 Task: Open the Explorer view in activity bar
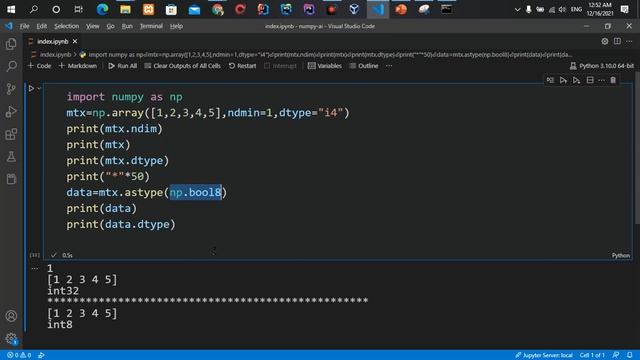(11, 44)
